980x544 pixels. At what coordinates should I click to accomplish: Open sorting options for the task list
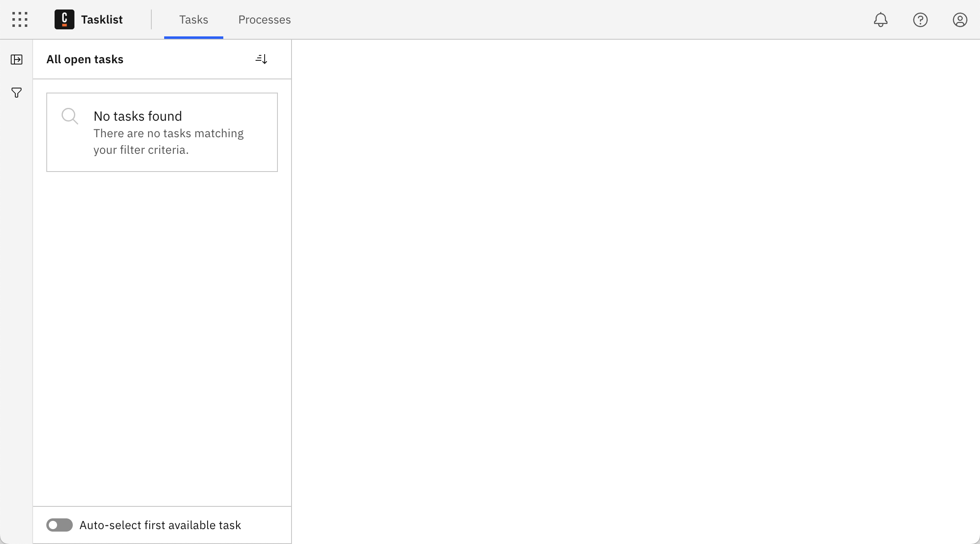coord(261,59)
